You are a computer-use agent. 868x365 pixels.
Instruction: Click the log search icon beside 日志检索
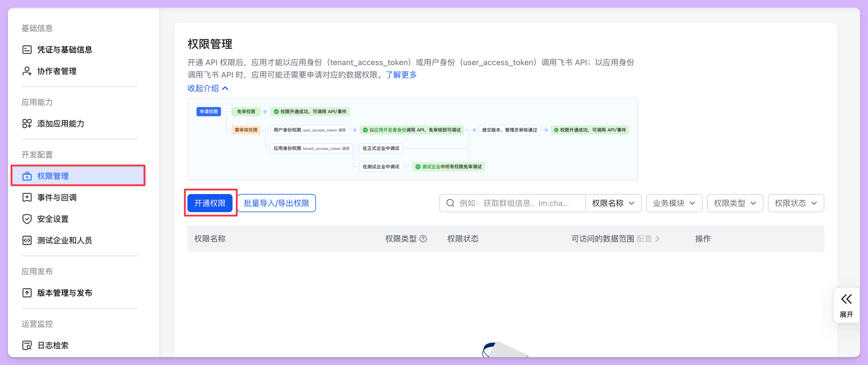coord(27,345)
